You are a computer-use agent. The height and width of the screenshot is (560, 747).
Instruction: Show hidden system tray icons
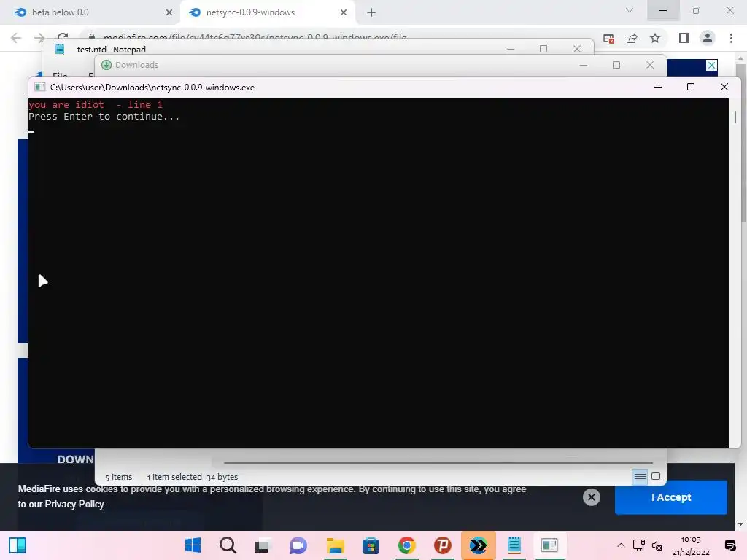click(621, 545)
